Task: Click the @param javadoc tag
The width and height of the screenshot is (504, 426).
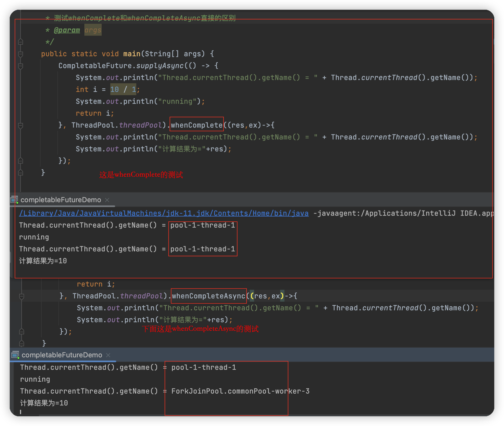Action: coord(67,30)
